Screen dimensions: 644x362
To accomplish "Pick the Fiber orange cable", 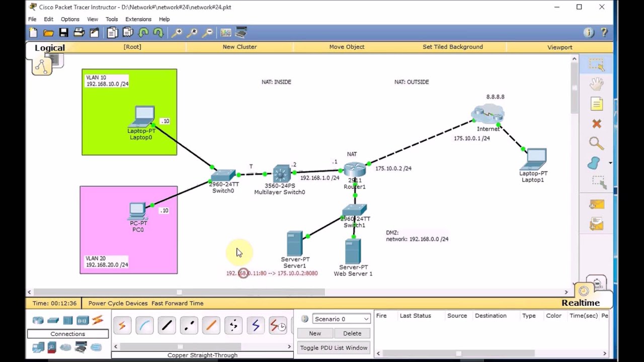I will click(x=211, y=326).
